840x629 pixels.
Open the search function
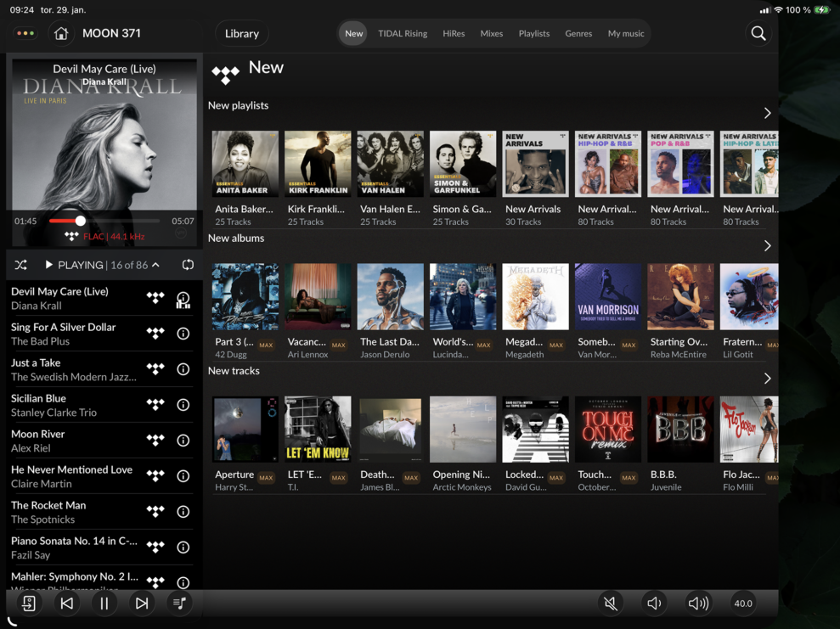pyautogui.click(x=757, y=33)
